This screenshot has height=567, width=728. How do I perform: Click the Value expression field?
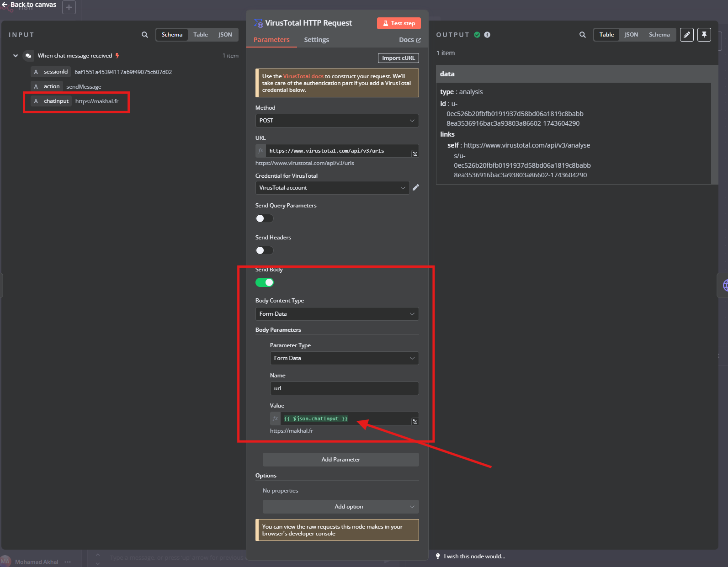(346, 419)
